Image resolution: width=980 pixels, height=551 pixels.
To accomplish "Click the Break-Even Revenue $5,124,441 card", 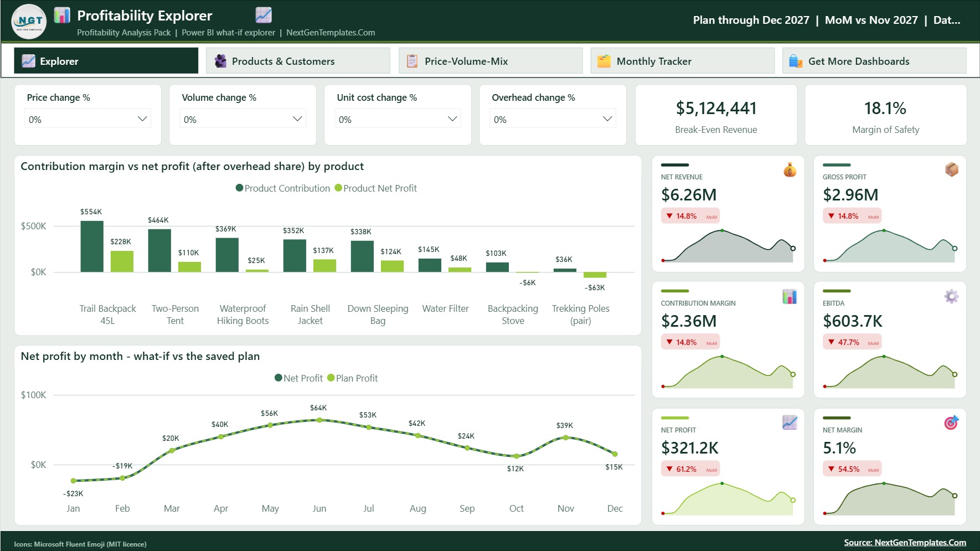I will pyautogui.click(x=716, y=115).
